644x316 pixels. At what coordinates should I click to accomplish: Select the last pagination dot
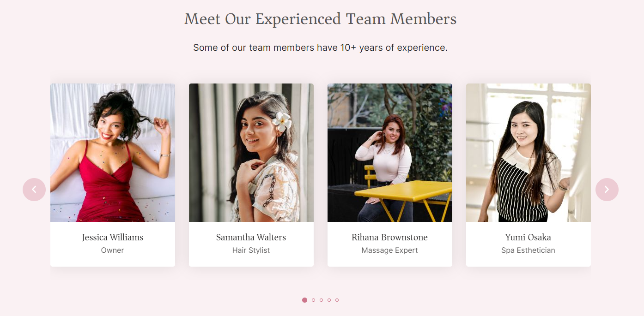(336, 300)
